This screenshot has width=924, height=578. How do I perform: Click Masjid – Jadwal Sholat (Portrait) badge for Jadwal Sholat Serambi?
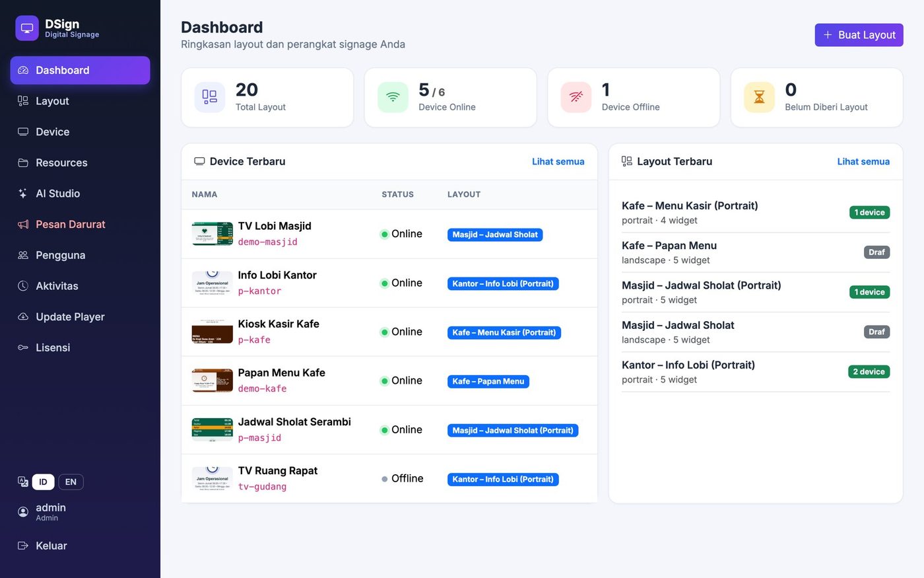click(x=513, y=430)
